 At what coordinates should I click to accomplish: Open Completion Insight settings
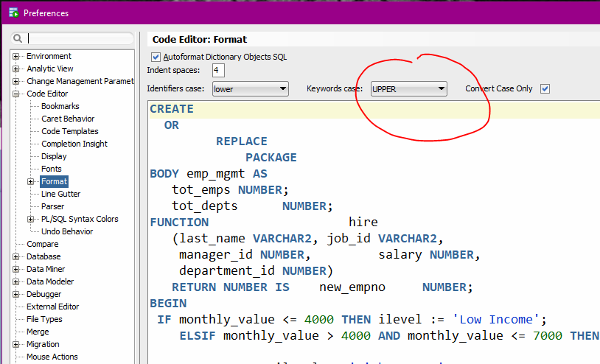[x=74, y=144]
